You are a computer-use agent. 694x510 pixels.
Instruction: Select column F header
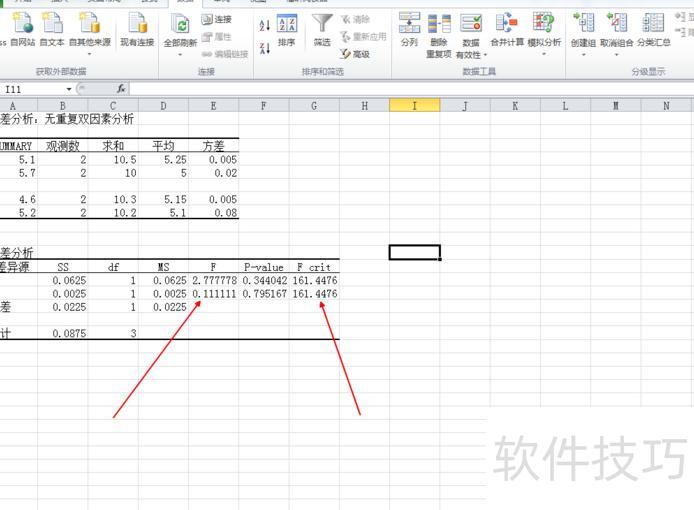point(264,105)
